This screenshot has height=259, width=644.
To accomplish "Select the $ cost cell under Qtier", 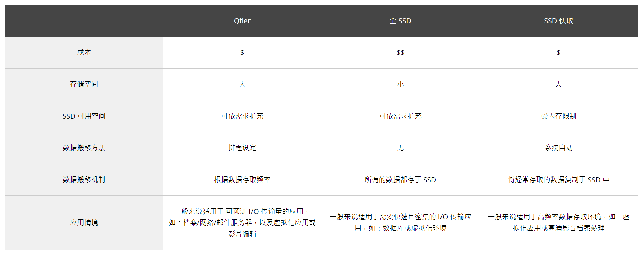I will (x=242, y=52).
